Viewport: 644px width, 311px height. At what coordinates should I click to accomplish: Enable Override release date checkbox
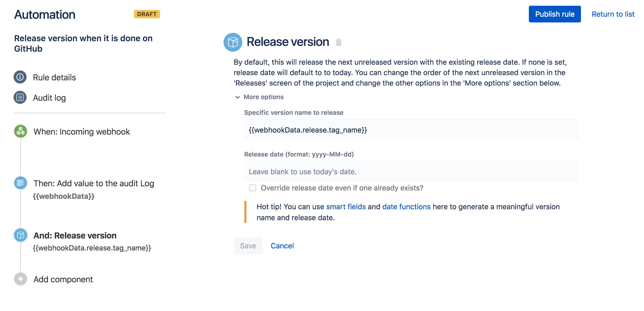click(253, 188)
